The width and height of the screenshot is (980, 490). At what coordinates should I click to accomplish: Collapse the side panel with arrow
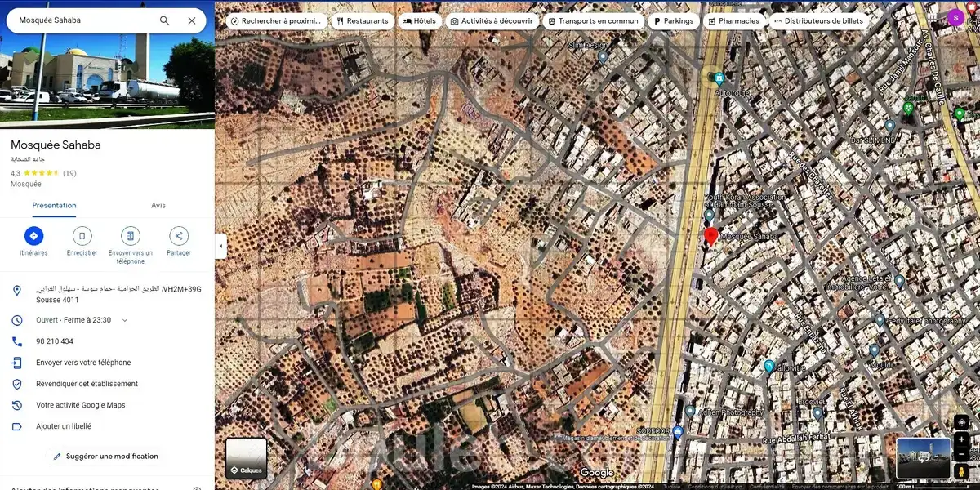click(220, 246)
